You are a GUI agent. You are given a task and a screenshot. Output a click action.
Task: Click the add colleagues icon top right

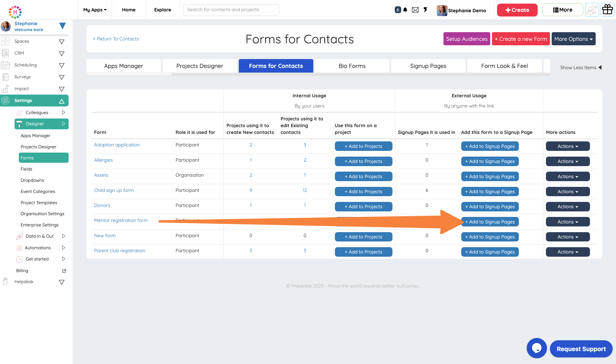[x=592, y=10]
